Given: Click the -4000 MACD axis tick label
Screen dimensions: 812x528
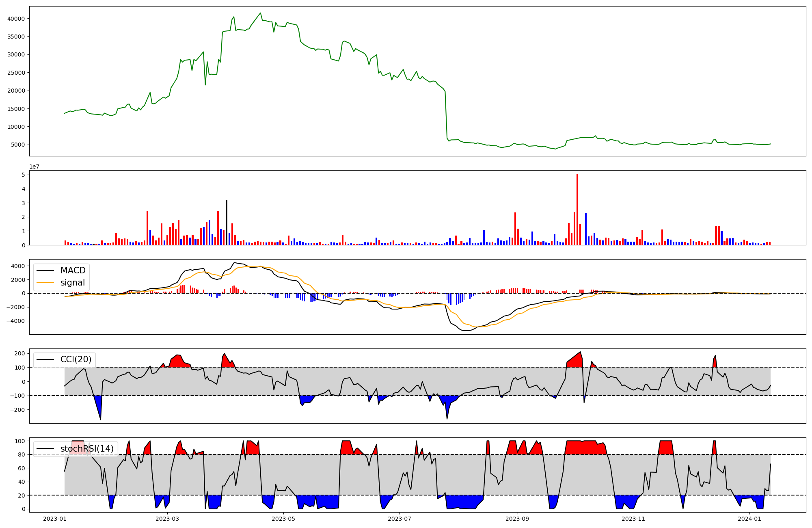Looking at the screenshot, I should 15,321.
